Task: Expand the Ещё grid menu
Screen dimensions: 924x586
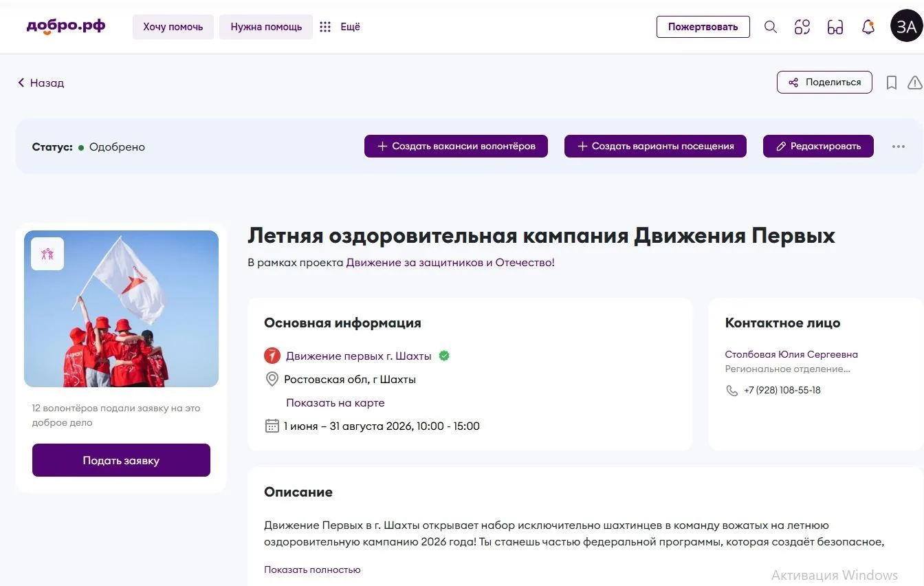Action: click(340, 27)
